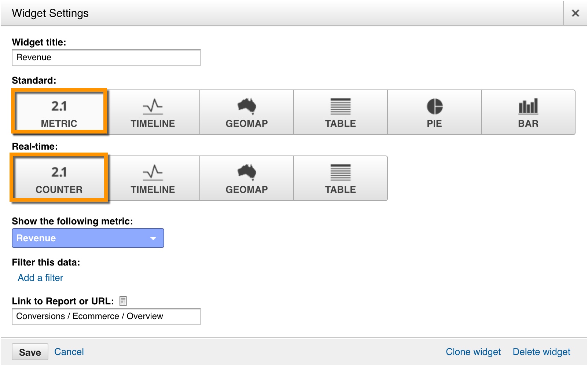Image resolution: width=588 pixels, height=366 pixels.
Task: Choose the Pie chart widget type
Action: 434,112
